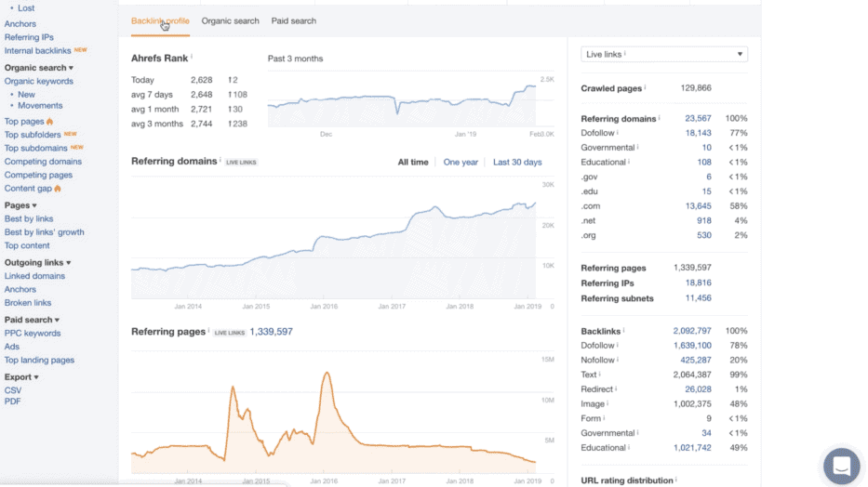Click Dofollow referring domains count 18,143
This screenshot has width=868, height=487.
coord(698,133)
